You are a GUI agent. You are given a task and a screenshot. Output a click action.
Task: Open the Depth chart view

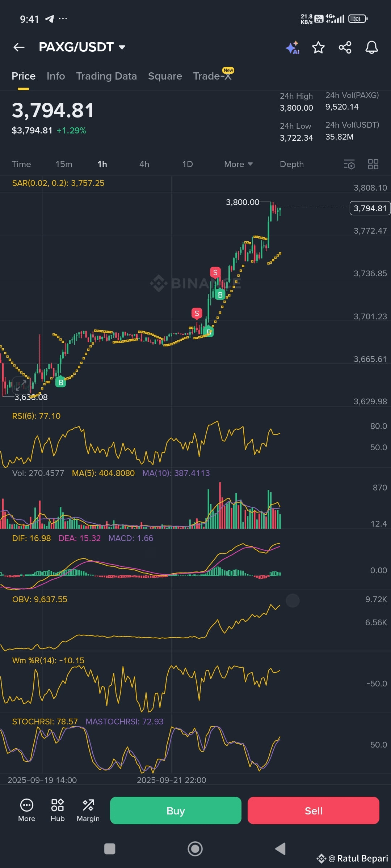tap(292, 164)
